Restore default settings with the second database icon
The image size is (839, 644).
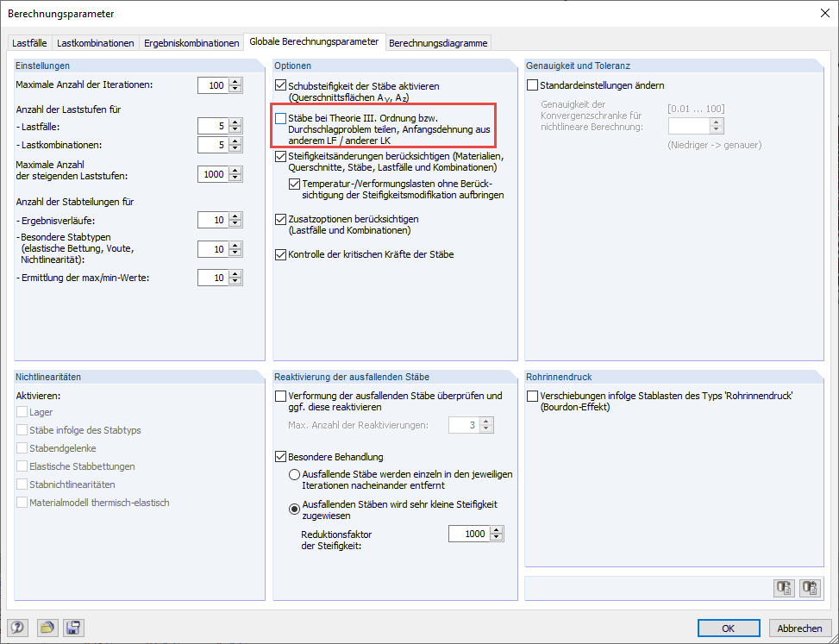tap(809, 587)
